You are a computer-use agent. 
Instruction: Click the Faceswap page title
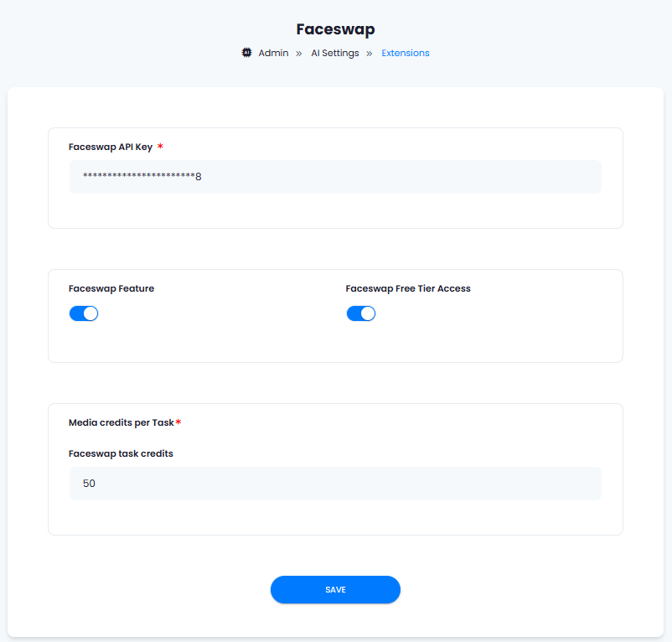[335, 29]
